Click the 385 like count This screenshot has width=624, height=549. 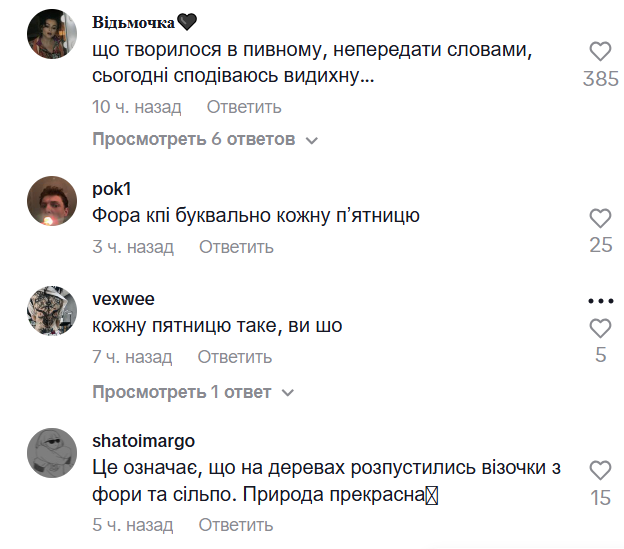click(x=600, y=79)
